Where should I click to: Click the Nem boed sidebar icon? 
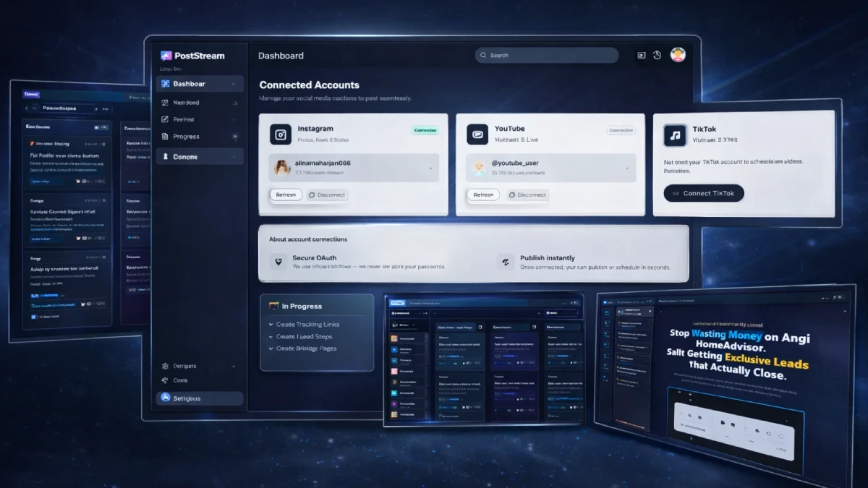(x=166, y=103)
